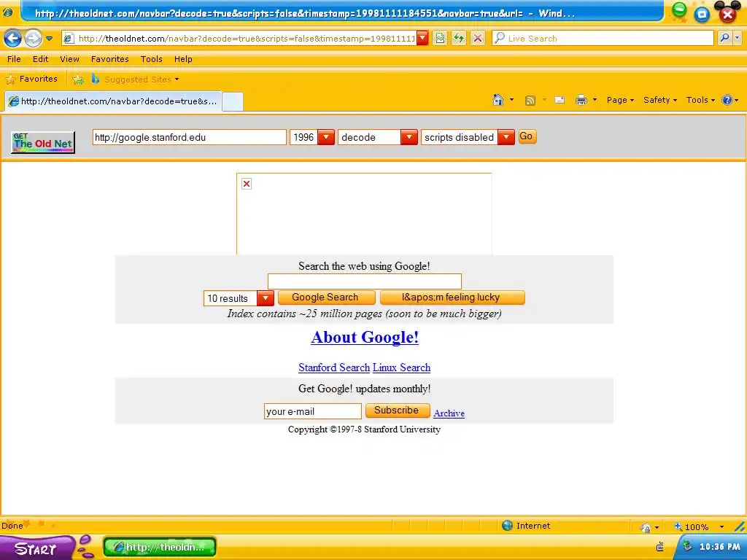Open the search provider options dropdown
747x560 pixels.
(738, 38)
